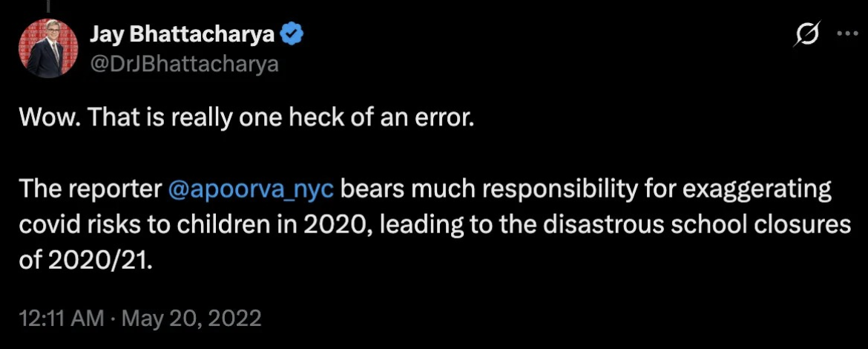Follow the @apoorva_nyc mention link

click(x=253, y=190)
